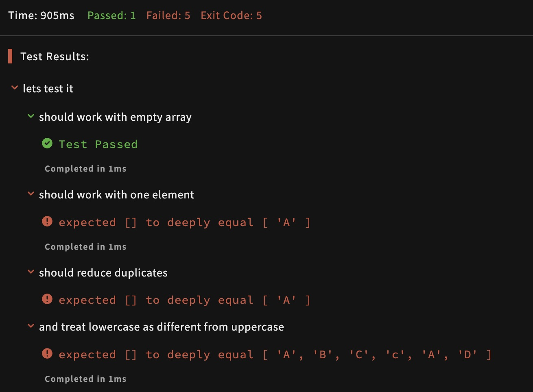
Task: Click the red error icon under lowercase test
Action: click(47, 354)
